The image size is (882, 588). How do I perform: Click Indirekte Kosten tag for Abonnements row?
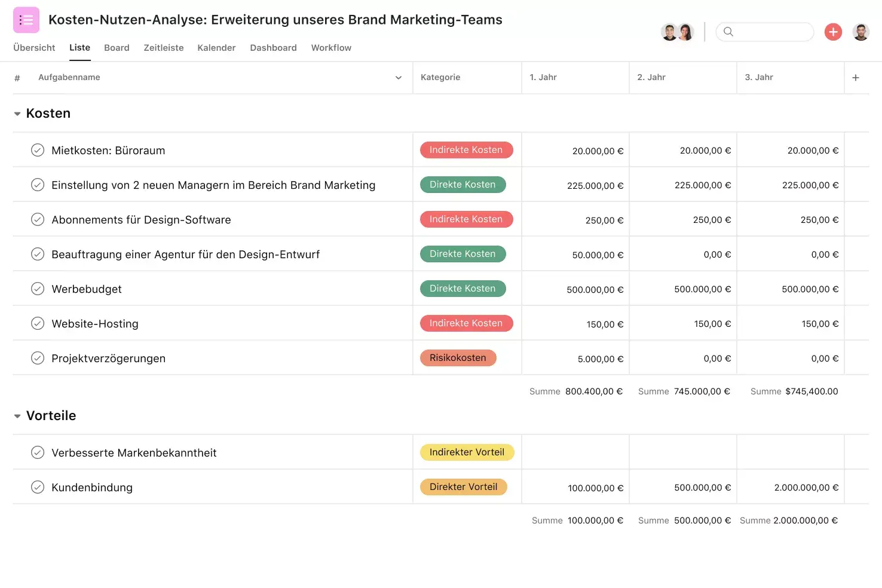(x=466, y=219)
